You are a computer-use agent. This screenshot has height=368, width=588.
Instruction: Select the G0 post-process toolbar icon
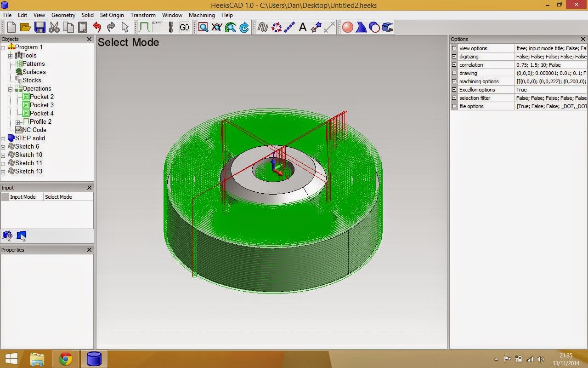tap(184, 28)
